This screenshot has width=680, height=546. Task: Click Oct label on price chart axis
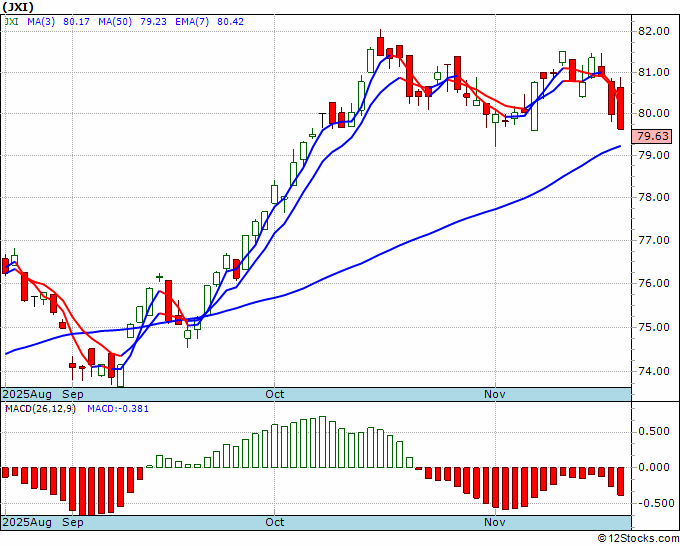click(x=275, y=394)
